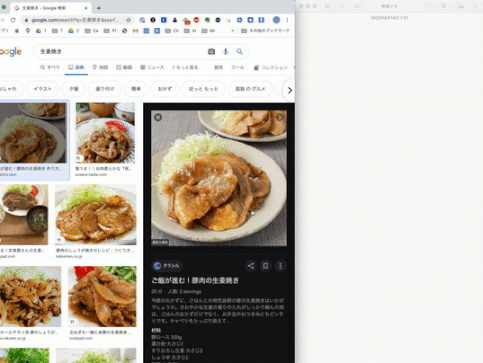
Task: Open the recipe title ご飯が進む！豚肉の生姜焼き
Action: [x=195, y=281]
